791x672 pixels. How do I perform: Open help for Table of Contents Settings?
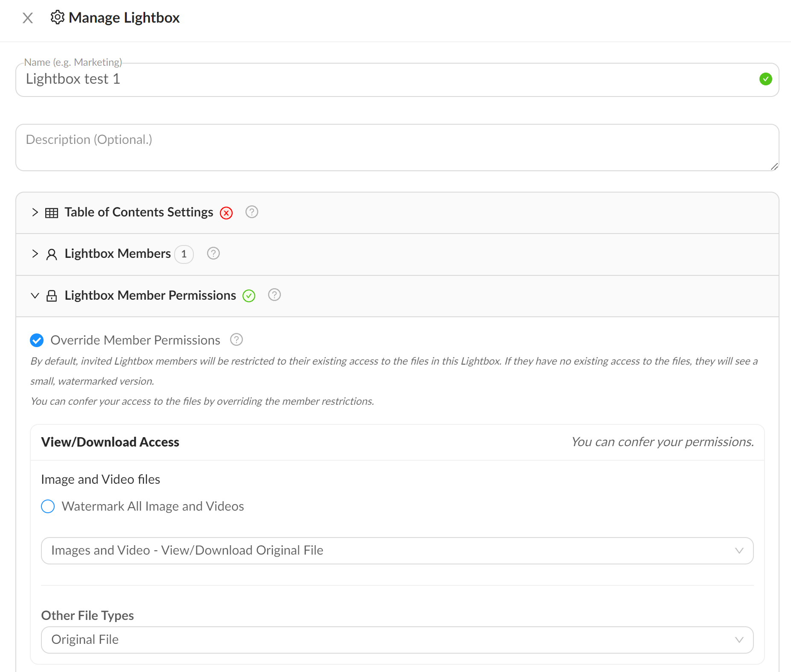point(252,212)
